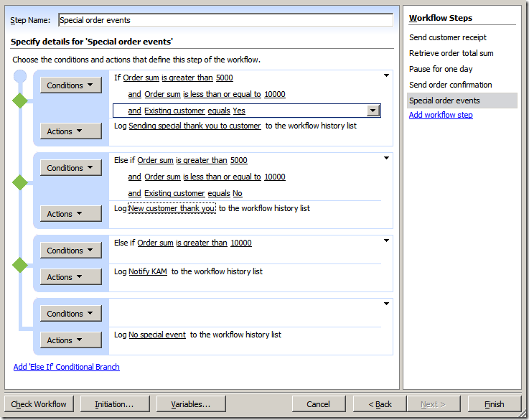
Task: Open Actions dropdown for No special event branch
Action: pos(70,340)
